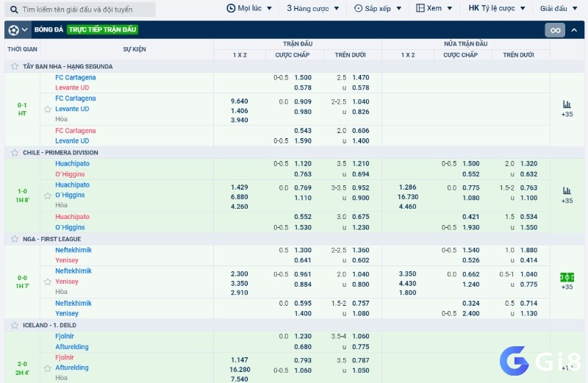Image resolution: width=588 pixels, height=383 pixels.
Task: Click the Thời gian column header
Action: pos(22,49)
